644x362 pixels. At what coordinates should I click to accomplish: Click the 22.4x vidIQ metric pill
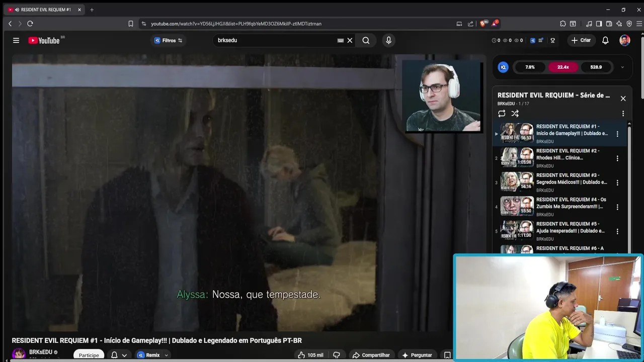563,67
